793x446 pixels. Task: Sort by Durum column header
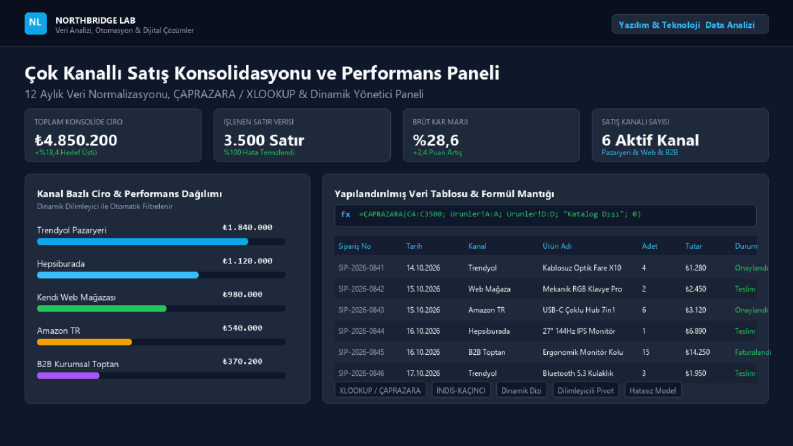point(746,246)
